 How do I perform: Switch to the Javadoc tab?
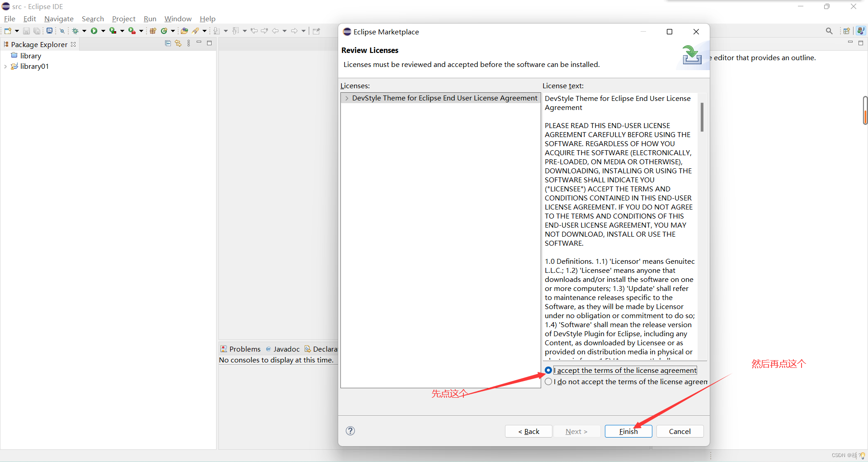283,349
